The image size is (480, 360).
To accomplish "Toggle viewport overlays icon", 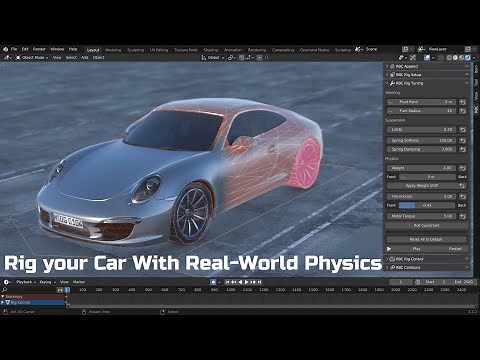I will 427,58.
